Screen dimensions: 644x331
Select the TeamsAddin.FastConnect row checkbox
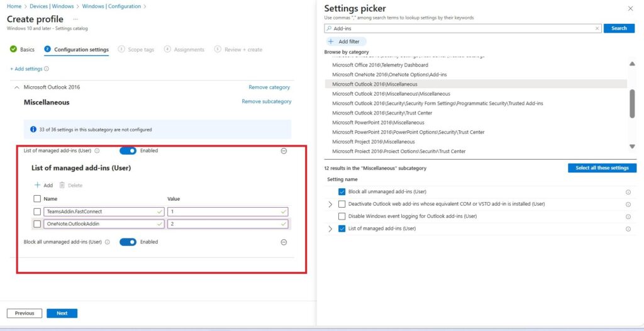(37, 211)
